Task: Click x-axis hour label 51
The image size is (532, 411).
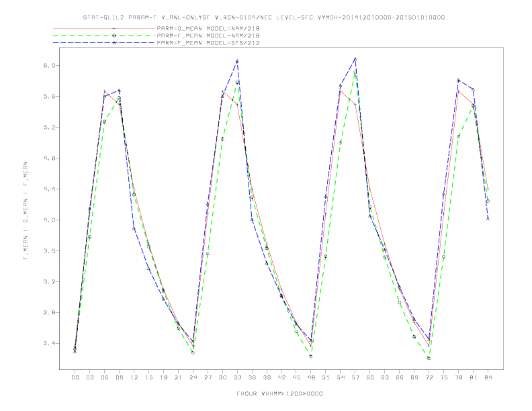Action: (326, 377)
